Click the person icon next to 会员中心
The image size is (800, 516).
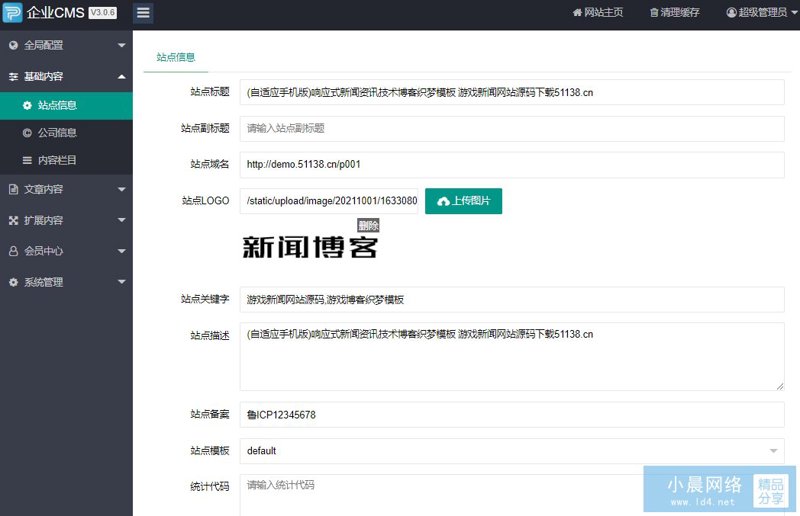pos(13,251)
